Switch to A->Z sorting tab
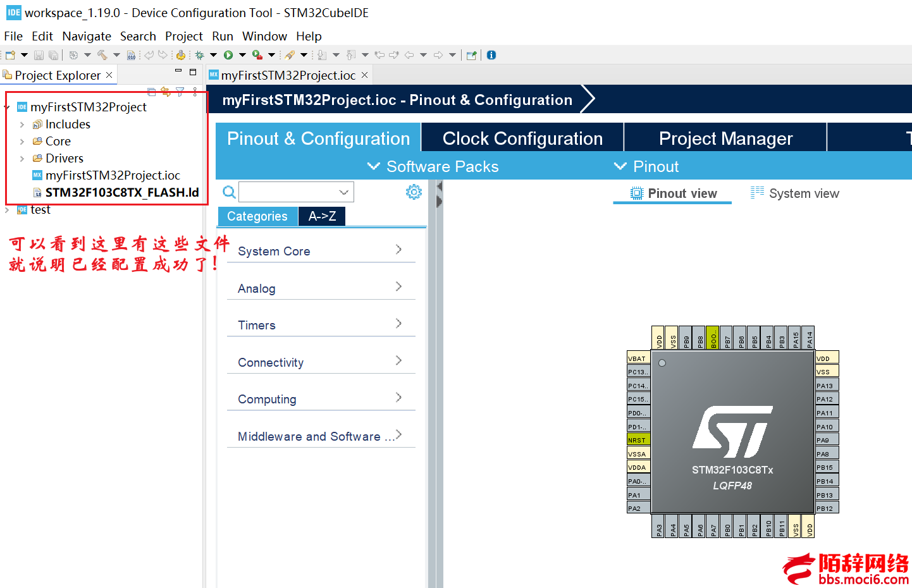The height and width of the screenshot is (588, 912). click(x=322, y=216)
